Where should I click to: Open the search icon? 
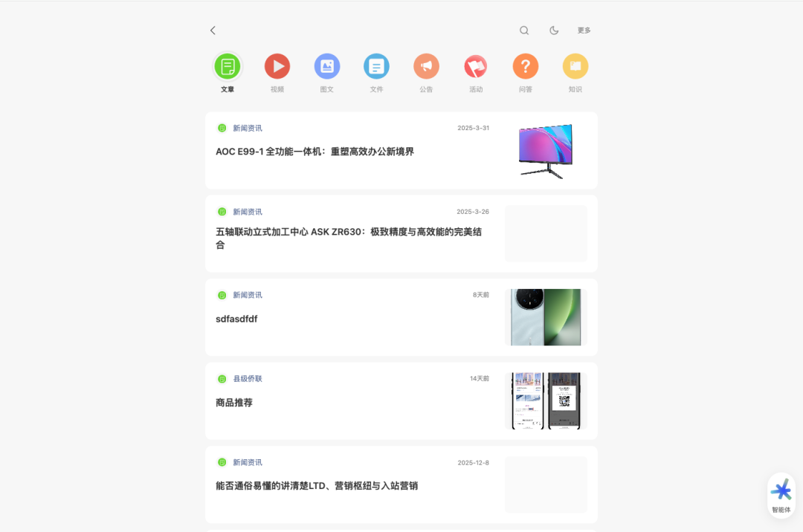click(x=524, y=30)
